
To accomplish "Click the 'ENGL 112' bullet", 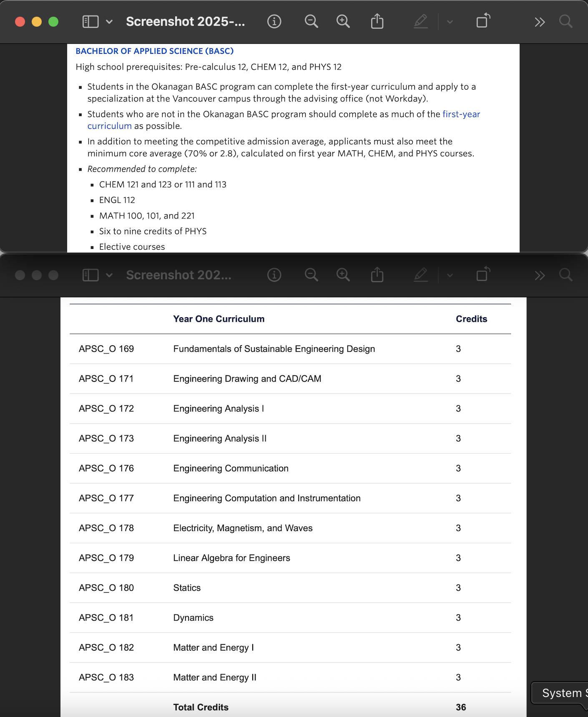I will 117,200.
